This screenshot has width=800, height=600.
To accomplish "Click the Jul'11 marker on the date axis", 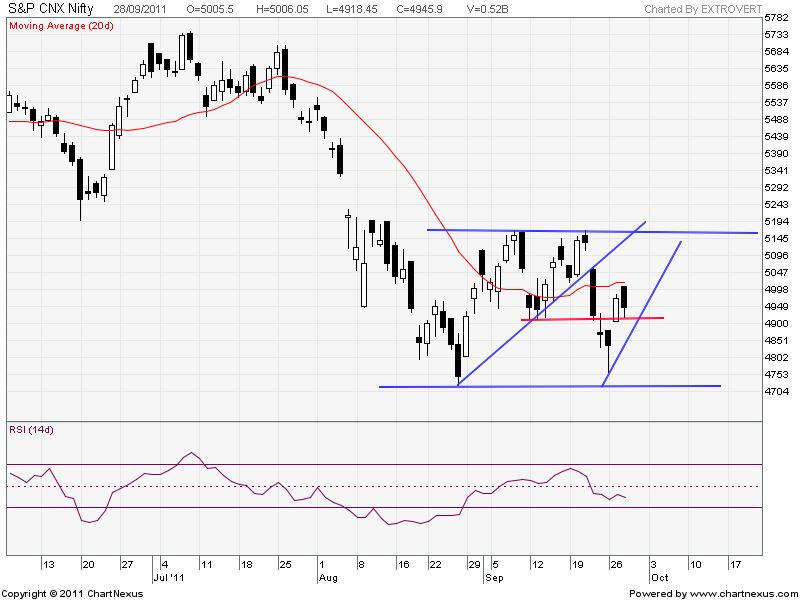I will pyautogui.click(x=166, y=578).
